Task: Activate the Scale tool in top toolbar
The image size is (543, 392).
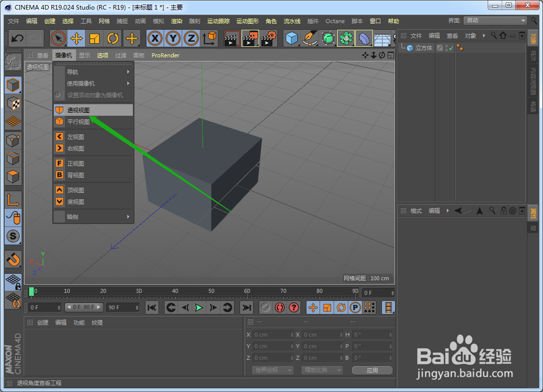Action: coord(95,38)
